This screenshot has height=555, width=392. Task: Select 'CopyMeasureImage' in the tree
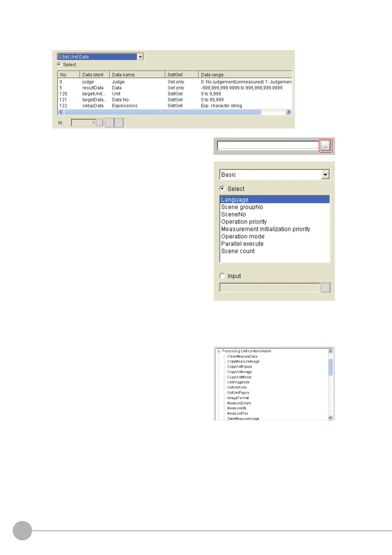[243, 362]
